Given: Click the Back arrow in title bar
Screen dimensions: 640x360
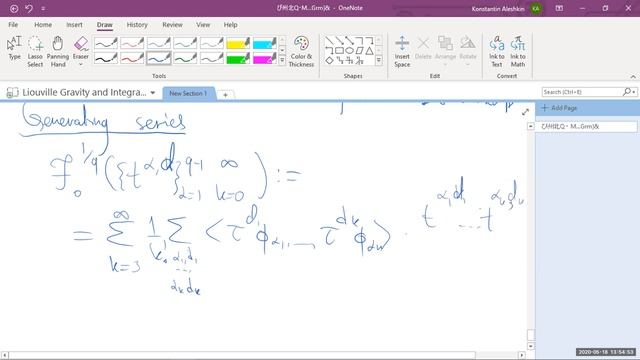Looking at the screenshot, I should [x=14, y=8].
